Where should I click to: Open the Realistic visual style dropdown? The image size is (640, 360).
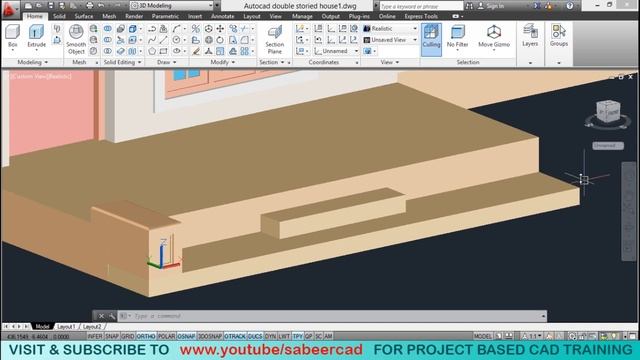click(x=390, y=29)
